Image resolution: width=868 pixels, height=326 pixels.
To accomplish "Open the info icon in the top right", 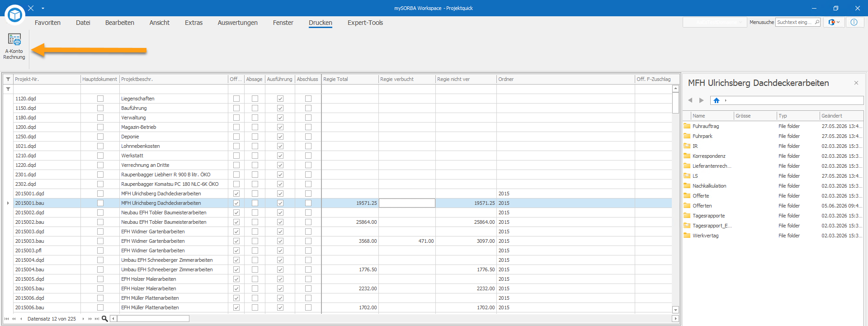I will (854, 22).
